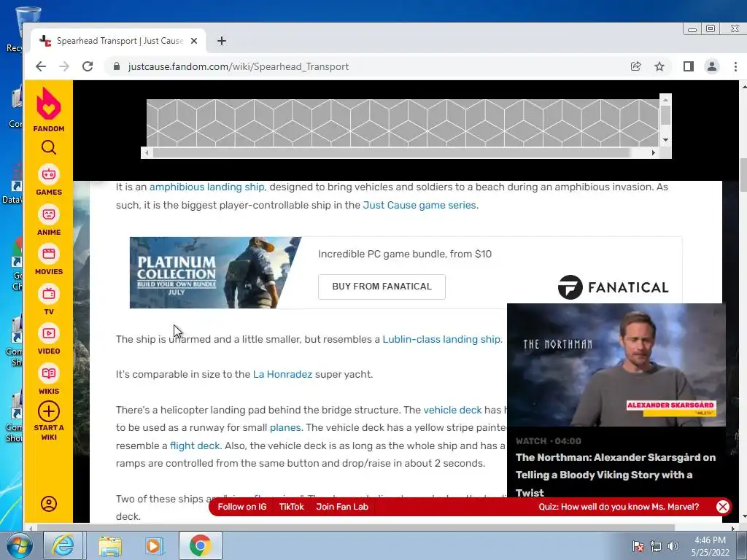The image size is (747, 560).
Task: Open Chrome three-dot menu
Action: click(x=735, y=66)
